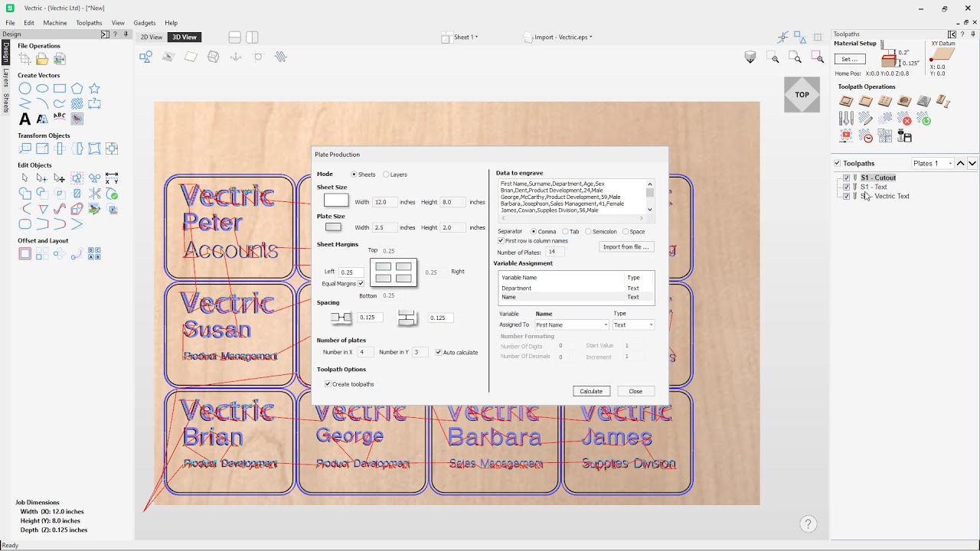The width and height of the screenshot is (980, 551).
Task: Toggle First row is column names
Action: tap(501, 241)
